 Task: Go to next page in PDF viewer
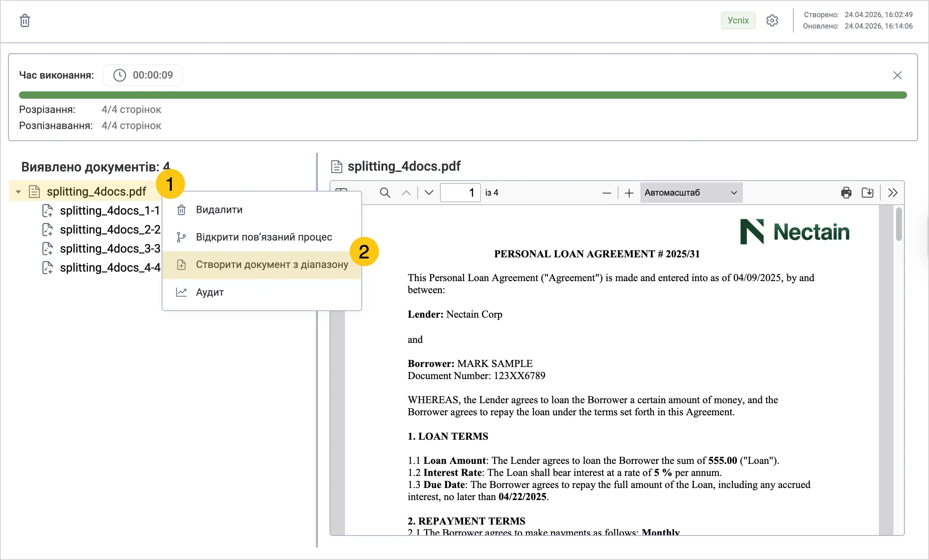click(x=429, y=193)
